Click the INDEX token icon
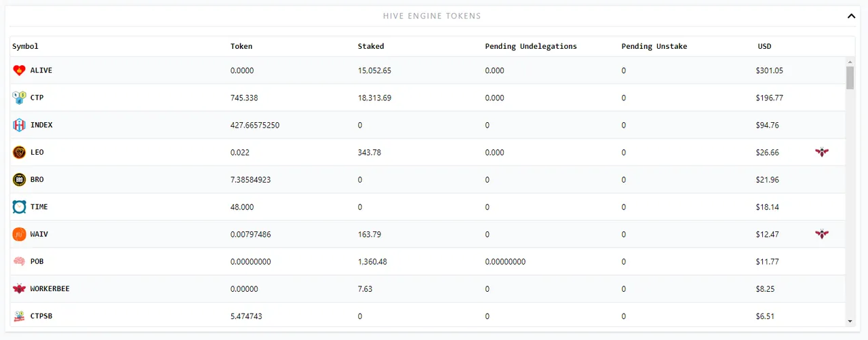Viewport: 868px width, 340px height. [19, 125]
